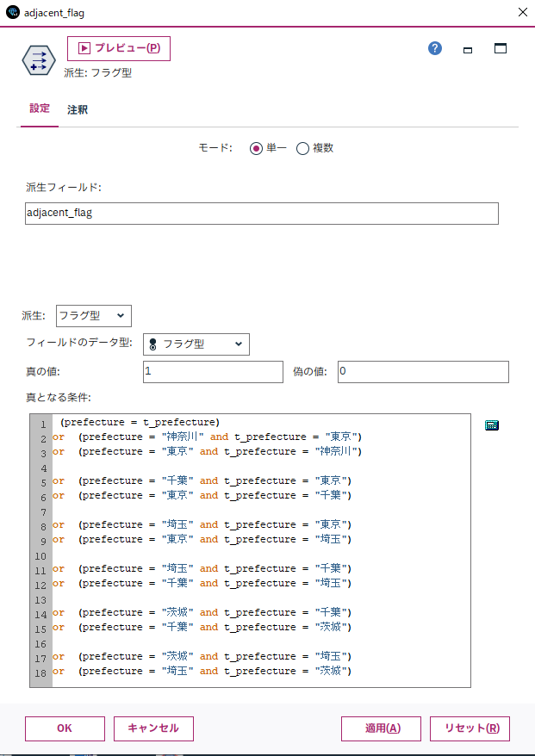This screenshot has width=535, height=756.
Task: Minimize the dialog with the small window icon
Action: (468, 50)
